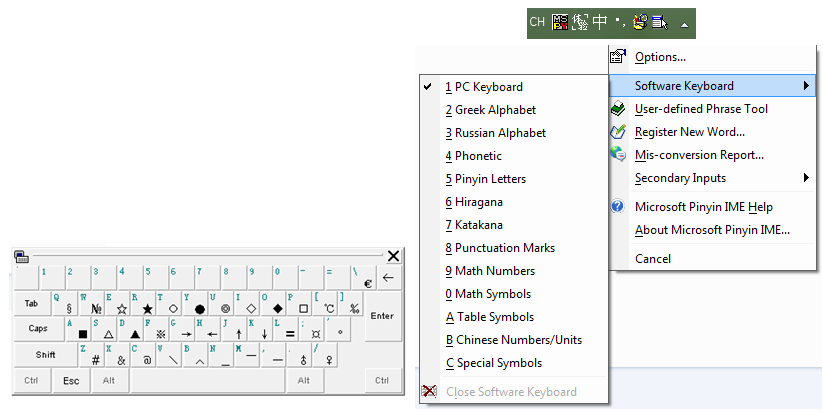Viewport: 823px width, 412px height.
Task: Toggle the punctuation mode icon on language bar
Action: (620, 22)
